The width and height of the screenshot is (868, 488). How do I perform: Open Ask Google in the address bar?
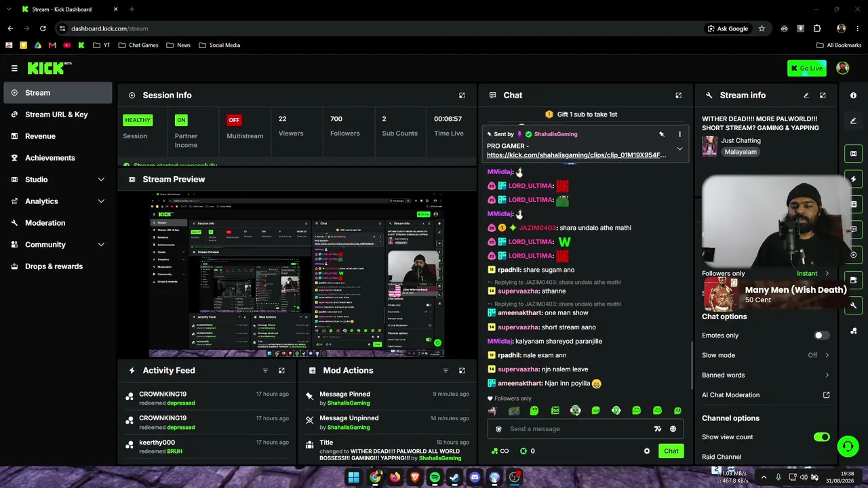click(728, 28)
